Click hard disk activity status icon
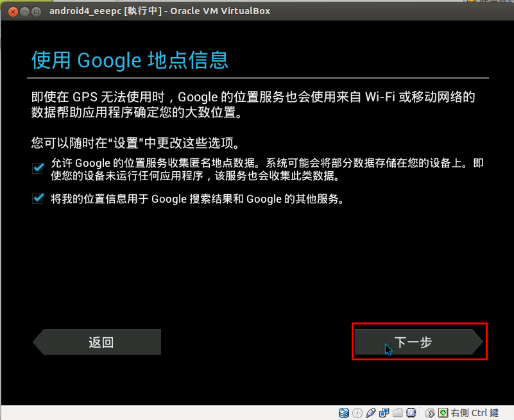Image resolution: width=514 pixels, height=420 pixels. [344, 413]
